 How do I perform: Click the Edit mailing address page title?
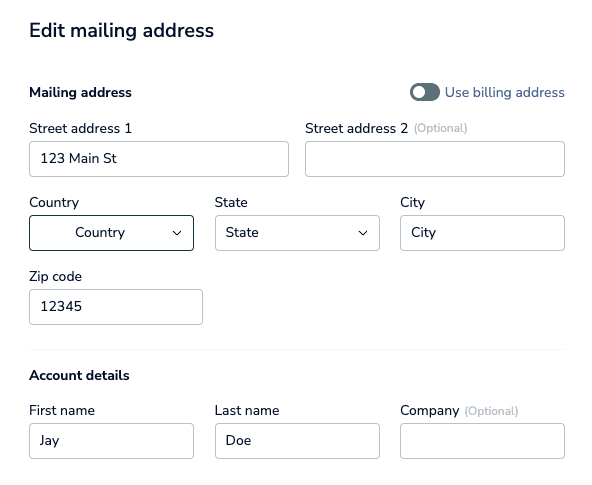click(x=122, y=31)
